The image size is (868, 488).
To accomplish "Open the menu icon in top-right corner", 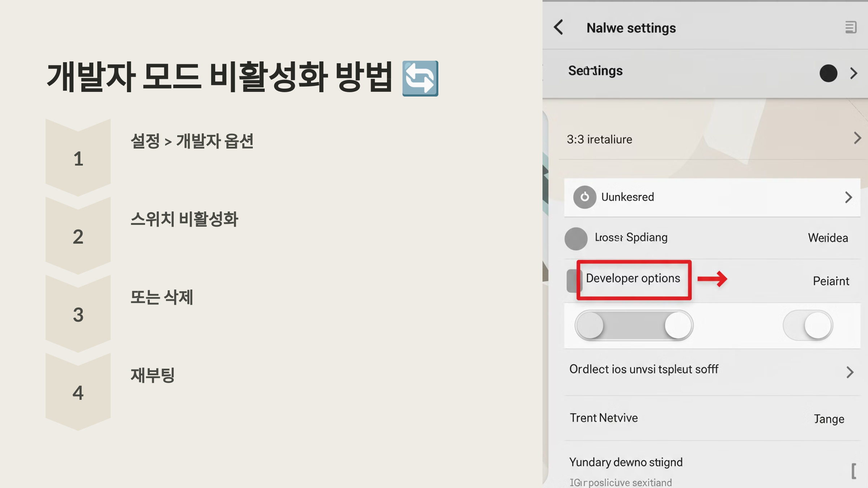I will (851, 27).
